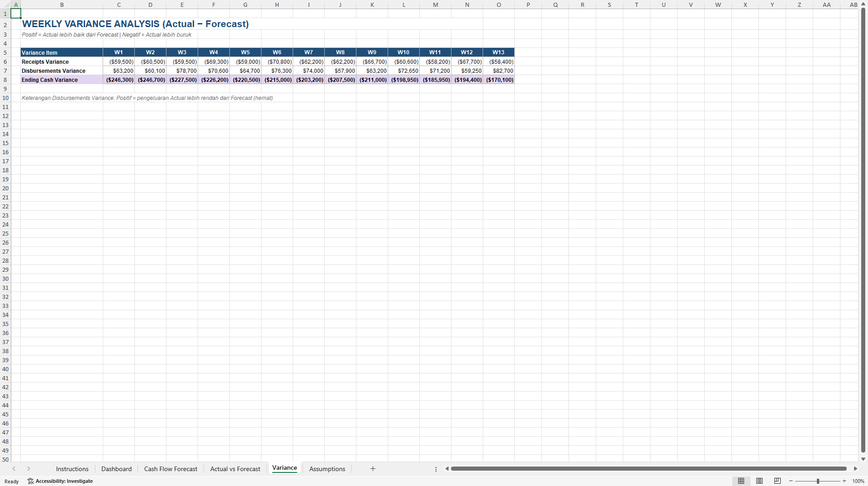Select the $82,700 disbursements cell
This screenshot has width=868, height=486.
coord(498,71)
